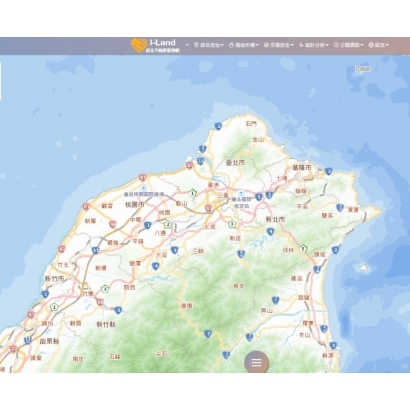The height and width of the screenshot is (410, 410).
Task: Click the I-Land heart logo
Action: click(139, 45)
